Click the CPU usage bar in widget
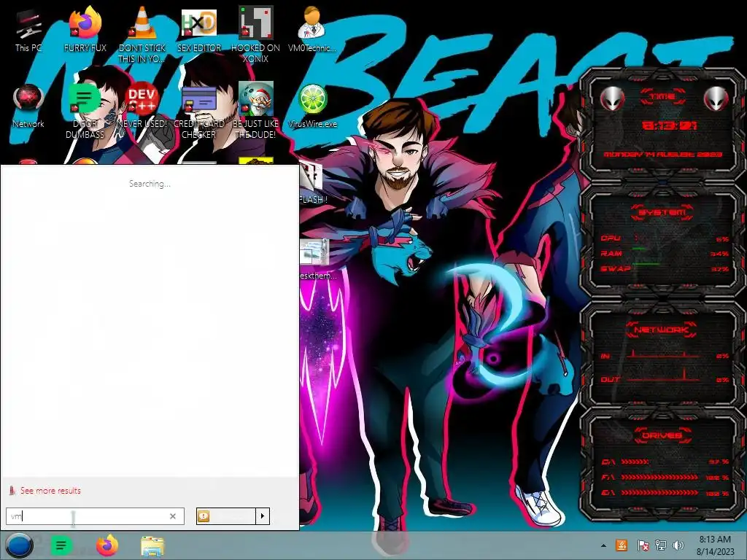Viewport: 747px width, 560px height. tap(664, 238)
